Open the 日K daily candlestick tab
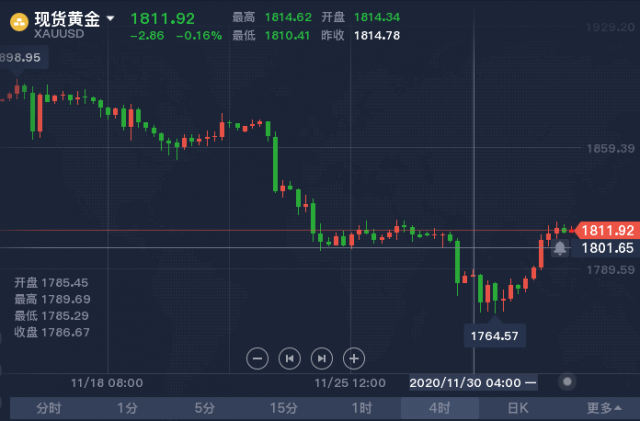640x421 pixels. click(518, 408)
